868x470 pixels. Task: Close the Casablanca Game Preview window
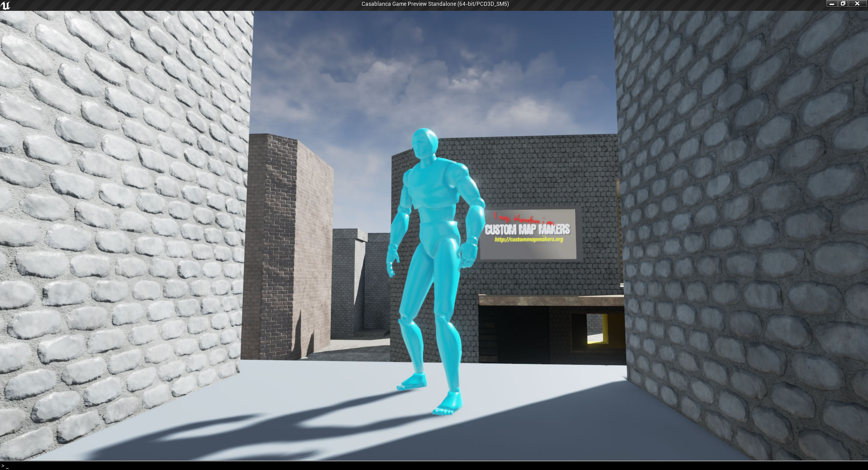point(857,4)
